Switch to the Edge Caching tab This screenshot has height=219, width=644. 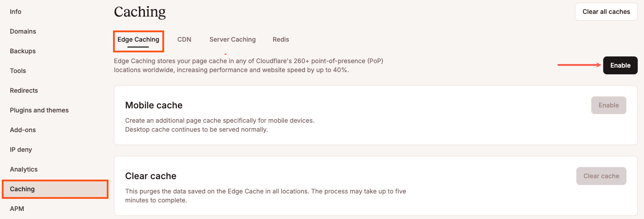138,39
